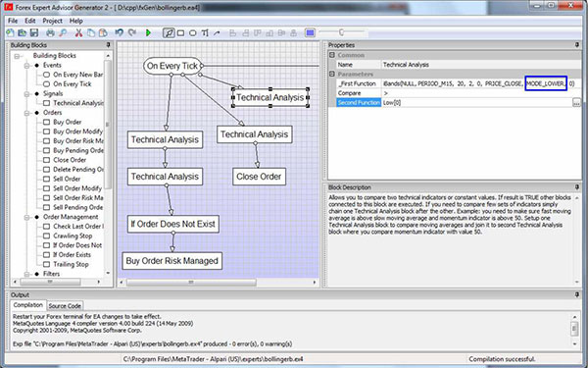Click the Cut scissors icon
The height and width of the screenshot is (368, 588).
pos(78,33)
